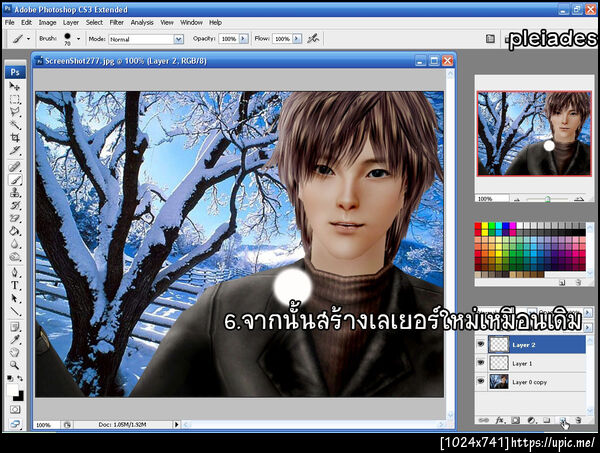Open the Tool Preset picker
600x453 pixels.
(x=20, y=39)
